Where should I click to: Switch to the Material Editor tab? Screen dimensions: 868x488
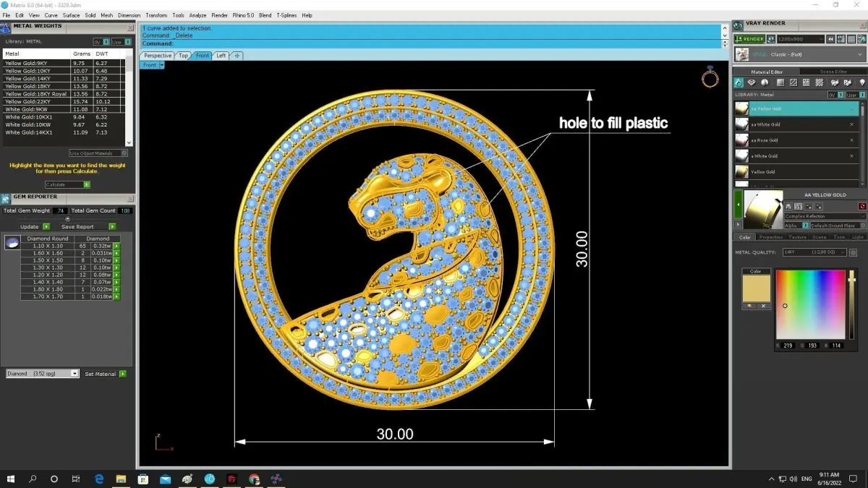coord(767,72)
